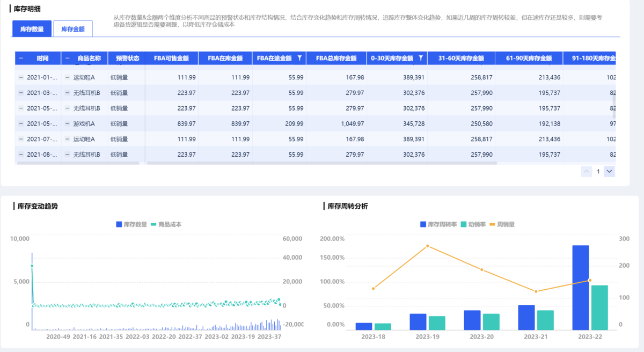The height and width of the screenshot is (352, 644).
Task: Click the 61-90天库存金额 column header
Action: point(529,58)
